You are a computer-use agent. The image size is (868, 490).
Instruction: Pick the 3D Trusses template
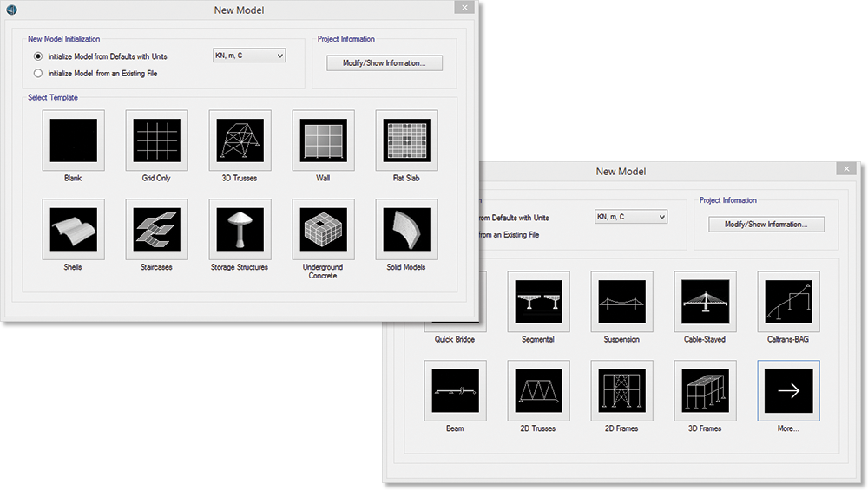tap(240, 140)
